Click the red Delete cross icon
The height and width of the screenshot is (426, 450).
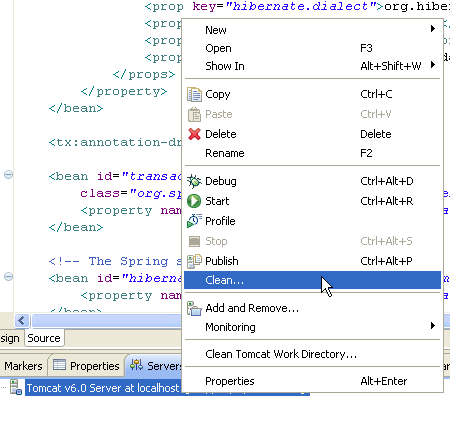pos(194,134)
